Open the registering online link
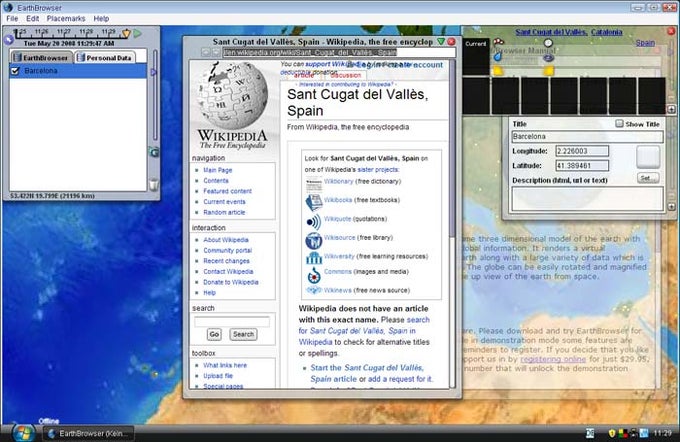 (553, 359)
